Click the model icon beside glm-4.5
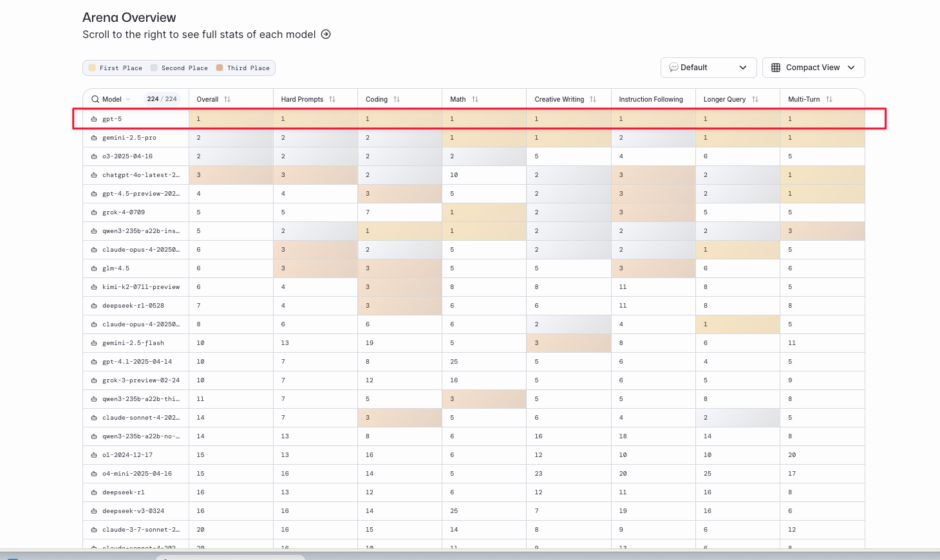The image size is (940, 560). [x=94, y=268]
